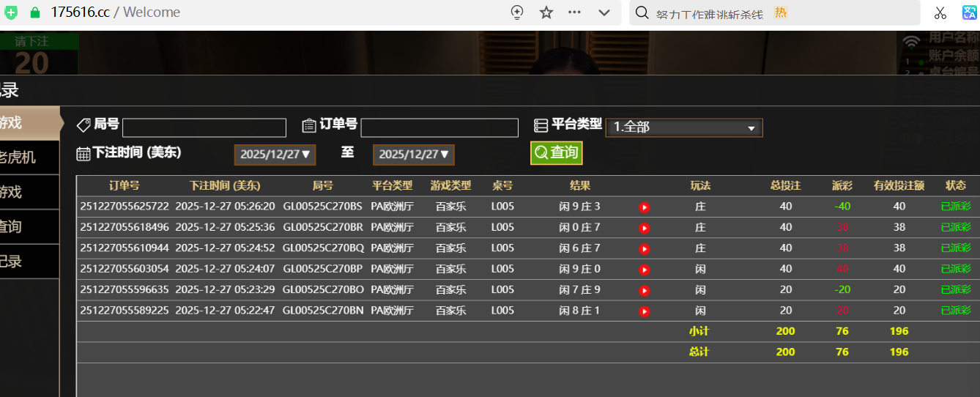
Task: Click the 状态 column header
Action: tap(956, 185)
